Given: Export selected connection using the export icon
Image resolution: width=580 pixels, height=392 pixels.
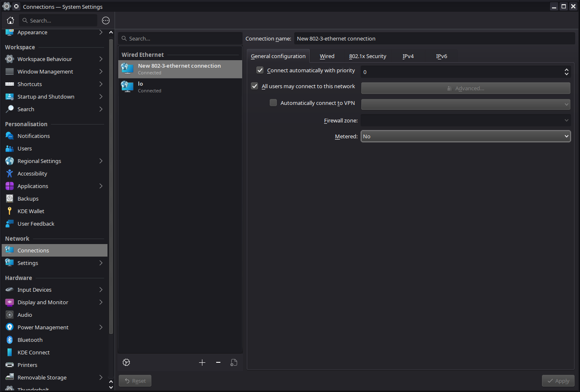Looking at the screenshot, I should [234, 362].
